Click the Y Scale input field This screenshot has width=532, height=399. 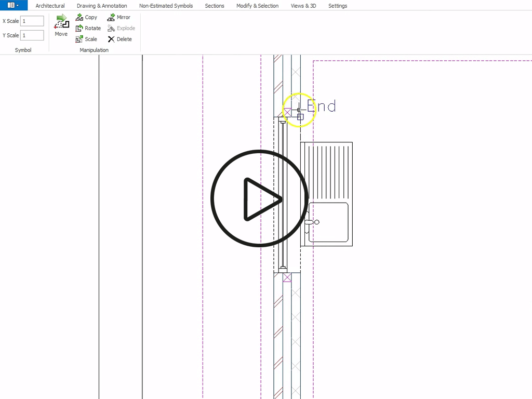tap(32, 35)
